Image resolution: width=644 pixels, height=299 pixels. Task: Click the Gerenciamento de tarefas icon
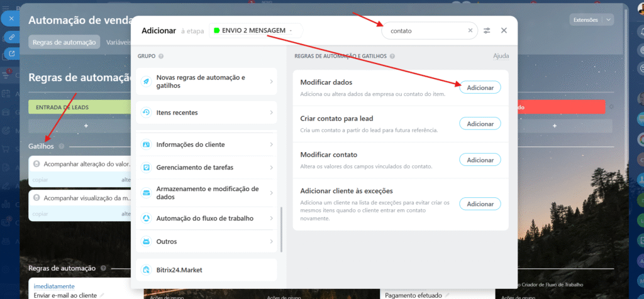(x=146, y=168)
